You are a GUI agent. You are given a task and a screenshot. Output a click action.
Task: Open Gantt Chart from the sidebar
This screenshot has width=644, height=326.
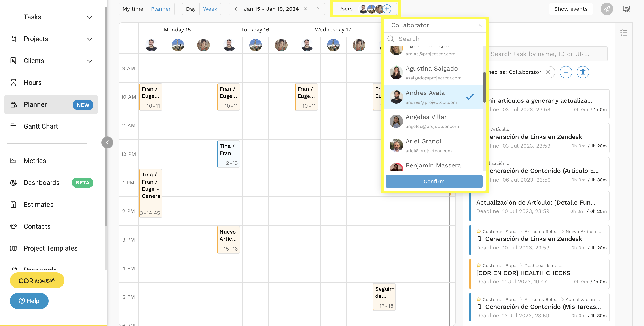(x=40, y=126)
